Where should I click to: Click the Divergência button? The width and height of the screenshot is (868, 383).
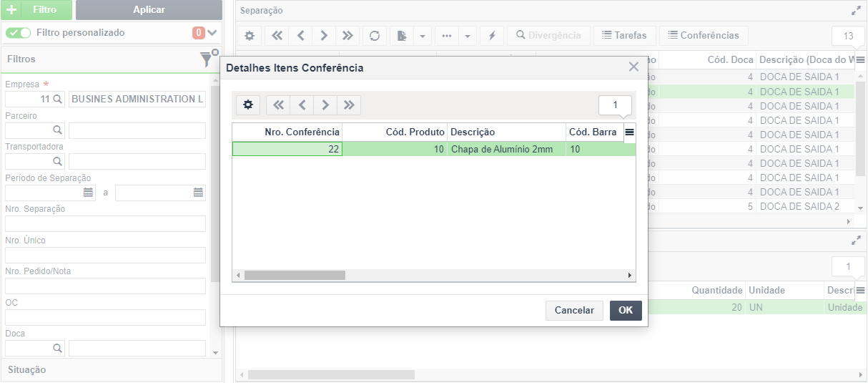[x=549, y=35]
